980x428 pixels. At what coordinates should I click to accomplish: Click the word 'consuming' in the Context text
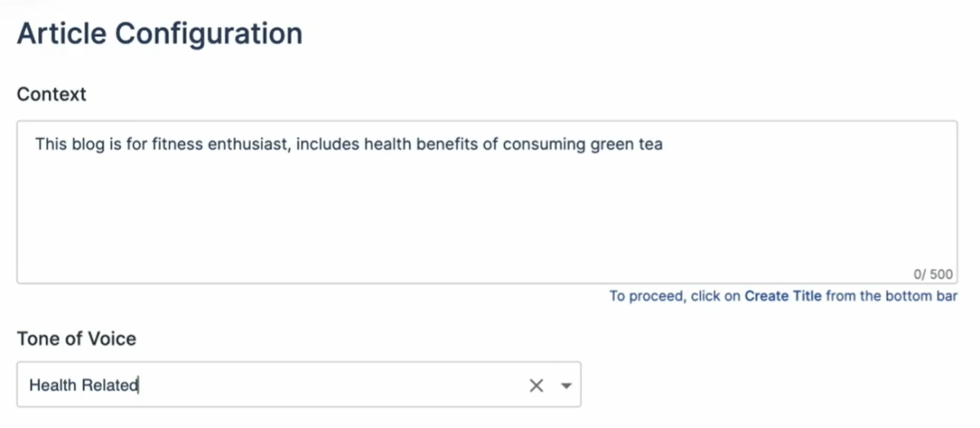click(x=541, y=145)
